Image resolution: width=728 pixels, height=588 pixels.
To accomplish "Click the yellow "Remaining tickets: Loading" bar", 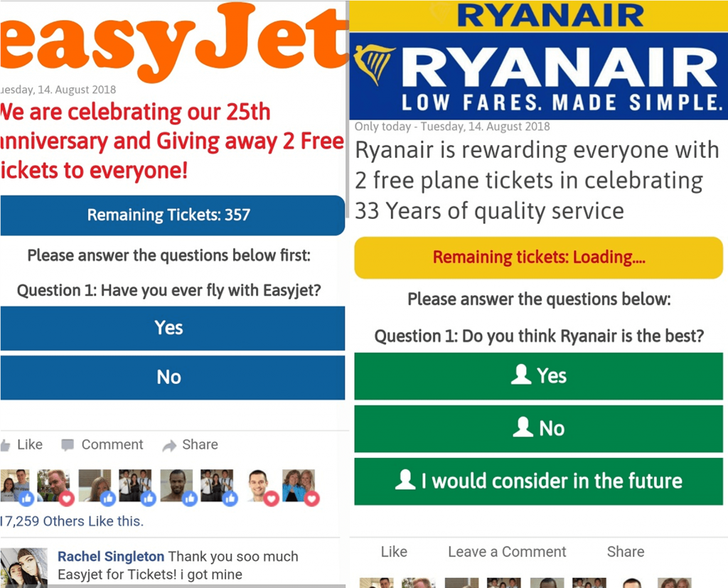I will pyautogui.click(x=538, y=257).
